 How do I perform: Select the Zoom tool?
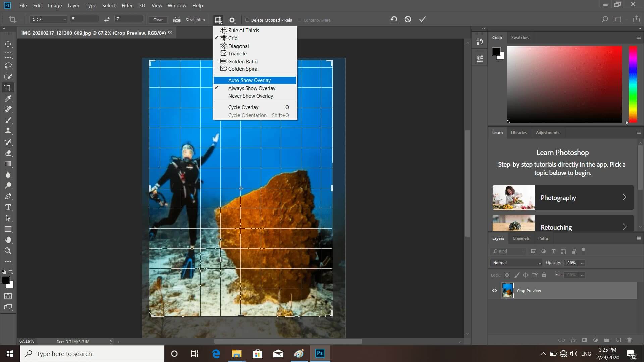pos(8,251)
